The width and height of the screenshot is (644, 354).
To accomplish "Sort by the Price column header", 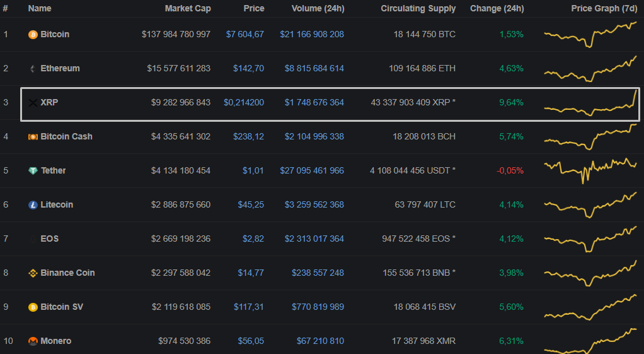I will [x=254, y=8].
